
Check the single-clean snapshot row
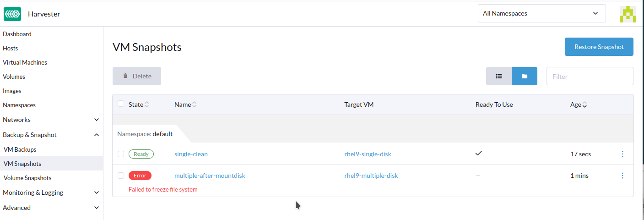click(121, 154)
